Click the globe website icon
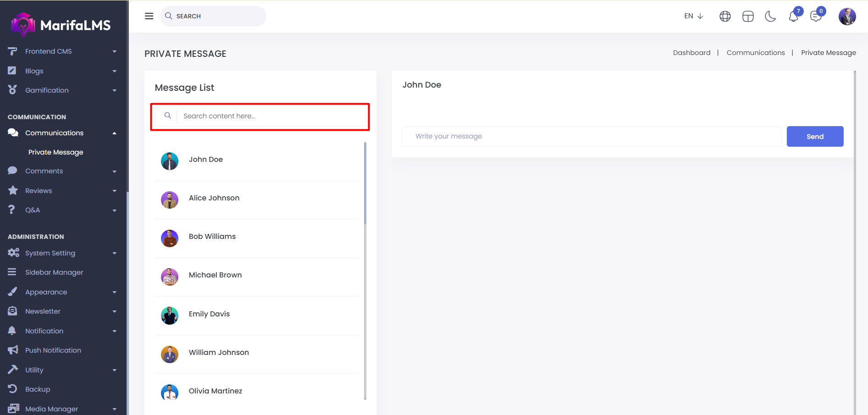Screen dimensions: 868x415 pos(725,17)
